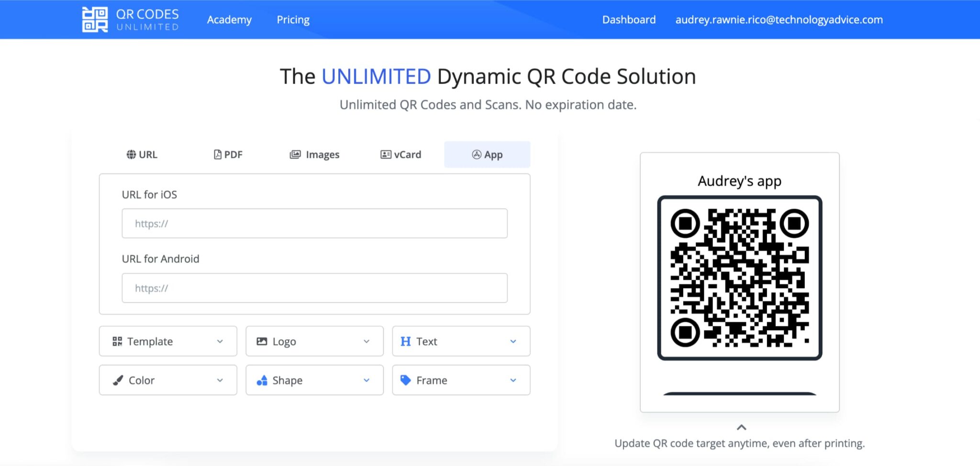Viewport: 980px width, 466px height.
Task: Open the Pricing page
Action: click(292, 20)
